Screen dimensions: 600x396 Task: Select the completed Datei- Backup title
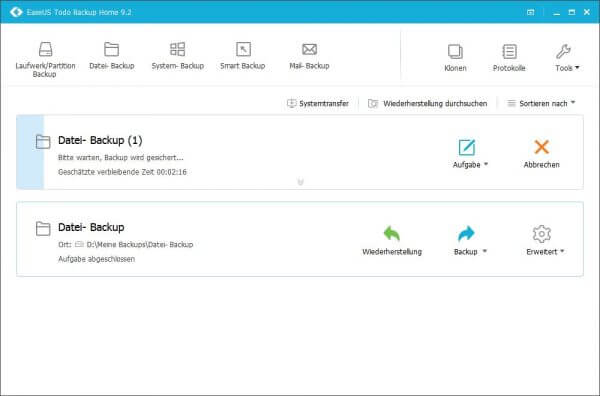tap(91, 227)
